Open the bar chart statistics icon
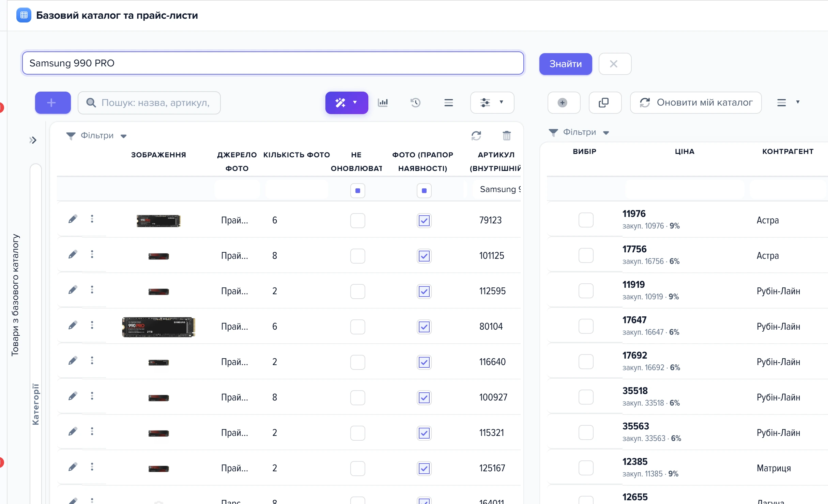 [383, 103]
